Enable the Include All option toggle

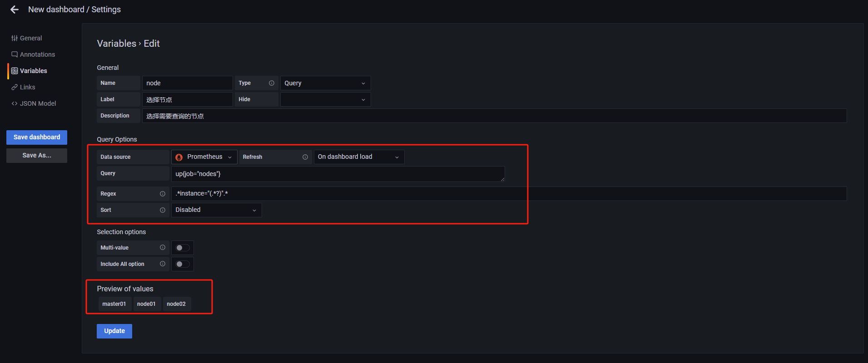click(183, 264)
